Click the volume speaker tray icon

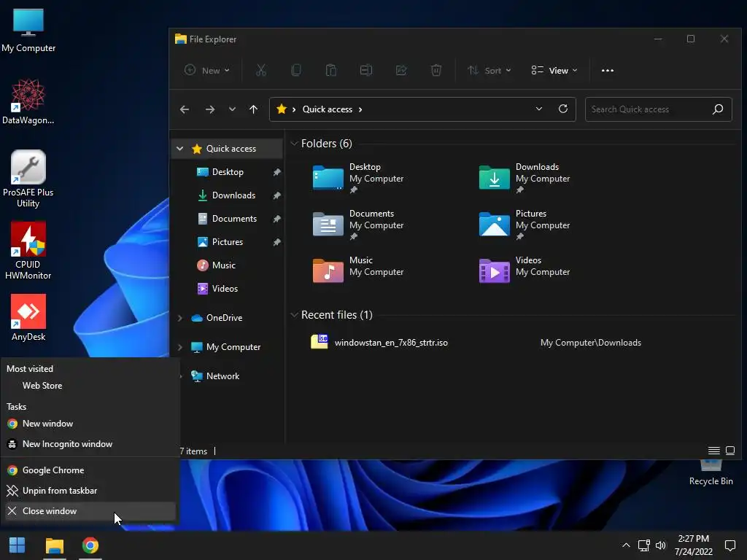660,545
